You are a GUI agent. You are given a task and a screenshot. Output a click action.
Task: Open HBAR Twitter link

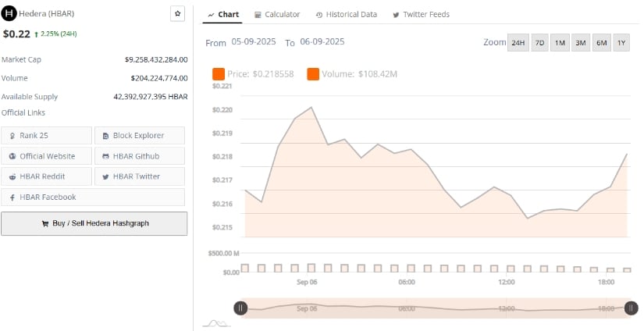pos(140,176)
